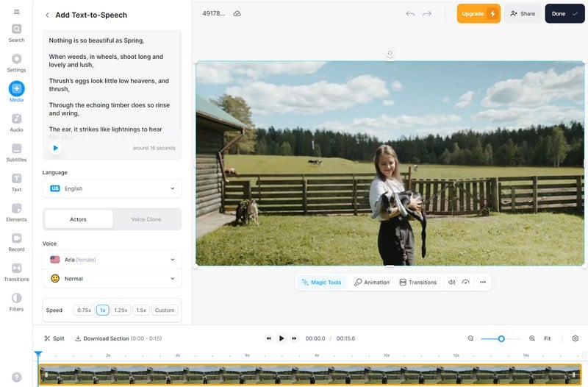This screenshot has height=387, width=588.
Task: Click the rotate handle above video
Action: click(390, 53)
